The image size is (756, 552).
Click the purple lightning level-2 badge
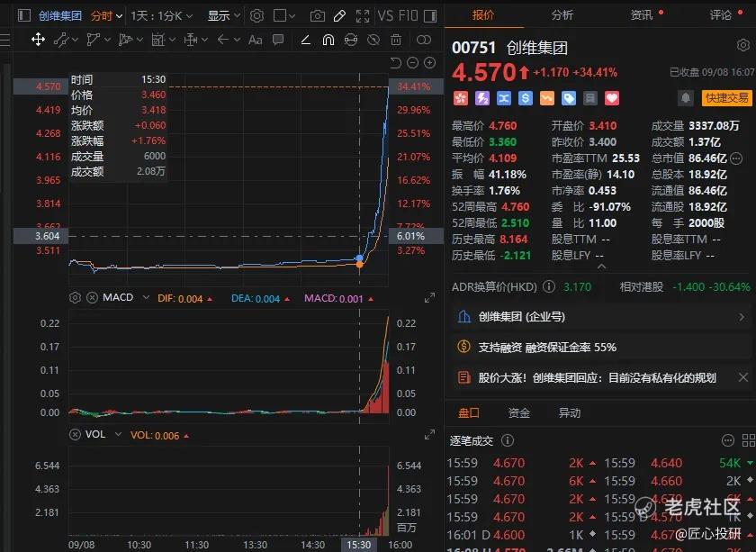(482, 98)
